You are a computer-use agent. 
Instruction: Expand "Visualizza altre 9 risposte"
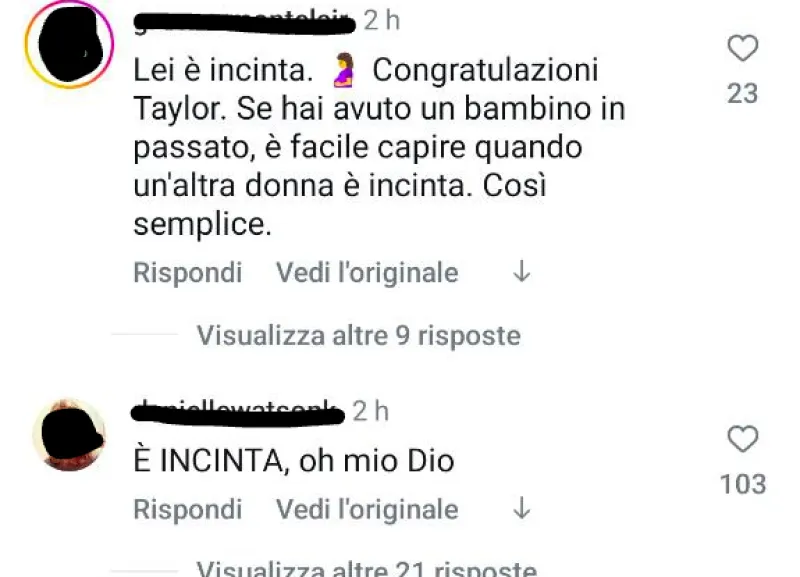click(x=358, y=335)
